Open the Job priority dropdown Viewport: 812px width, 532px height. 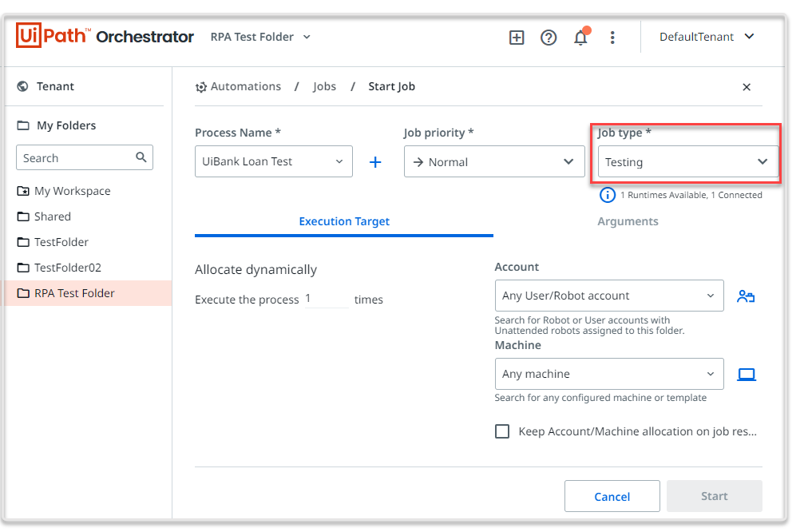[494, 161]
